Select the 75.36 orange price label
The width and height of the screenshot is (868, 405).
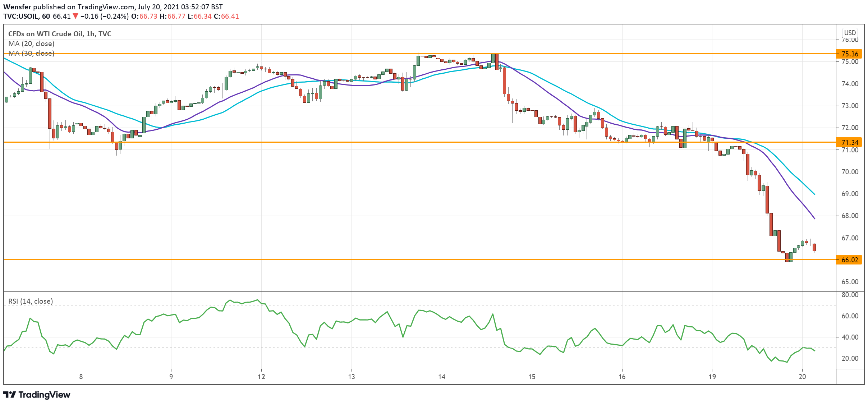coord(849,54)
